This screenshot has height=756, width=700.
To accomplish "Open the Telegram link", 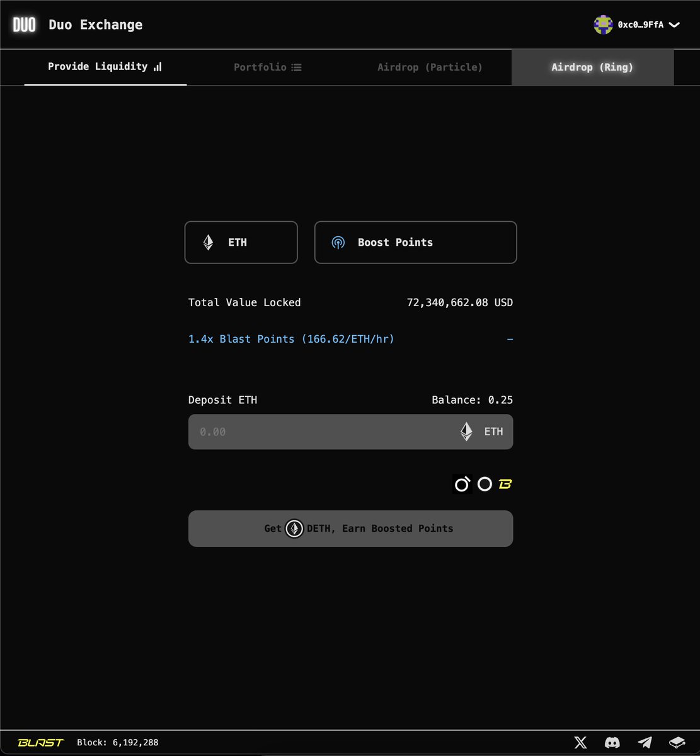I will 645,743.
